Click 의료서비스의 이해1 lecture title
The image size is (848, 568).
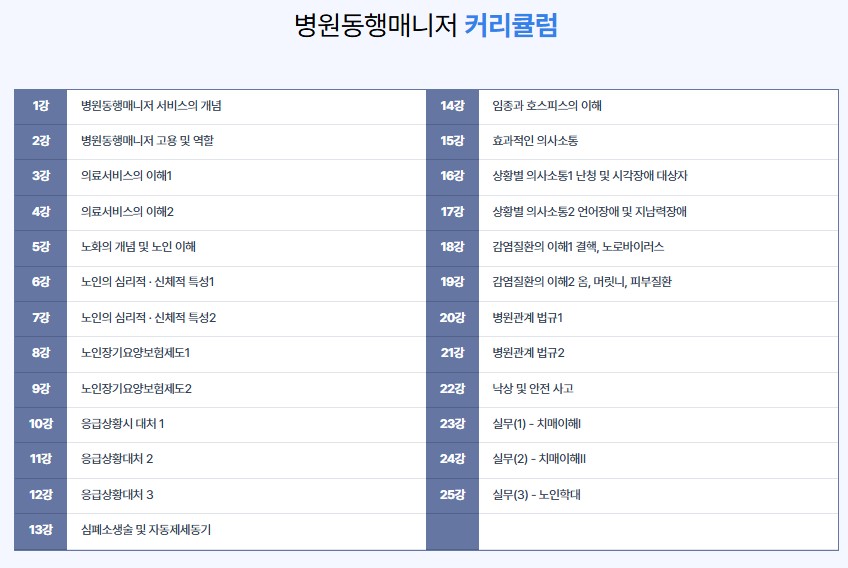[126, 176]
